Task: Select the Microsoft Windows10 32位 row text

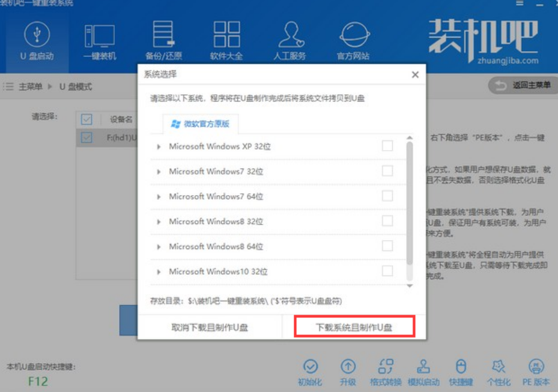Action: 218,271
